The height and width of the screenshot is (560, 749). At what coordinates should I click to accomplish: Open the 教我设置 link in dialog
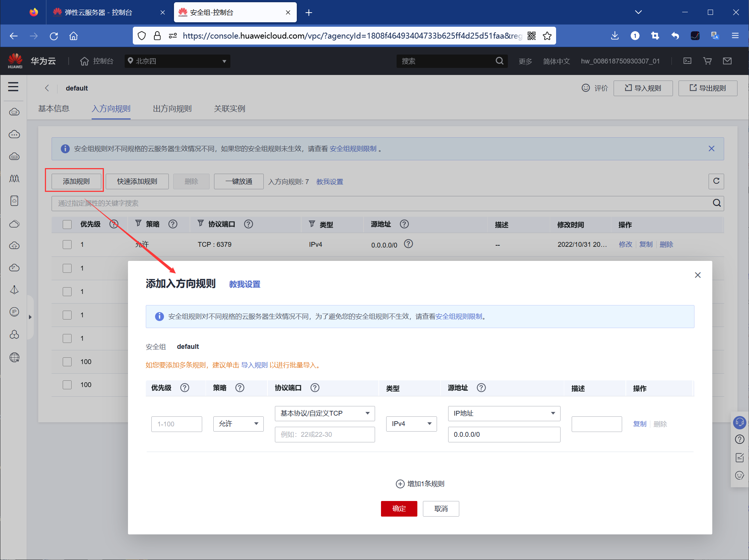click(244, 284)
